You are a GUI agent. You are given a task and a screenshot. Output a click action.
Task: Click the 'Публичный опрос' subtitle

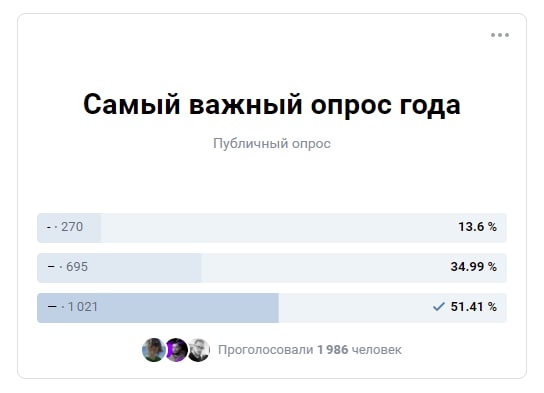click(x=272, y=144)
